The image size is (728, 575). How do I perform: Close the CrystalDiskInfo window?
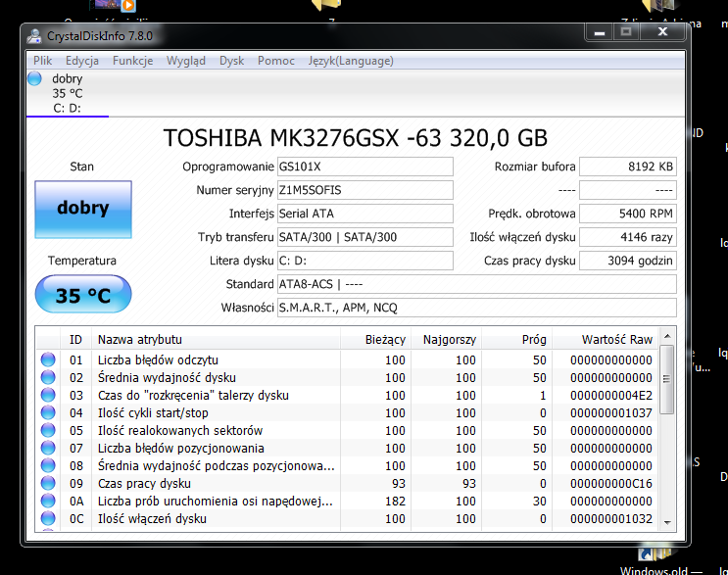[662, 32]
